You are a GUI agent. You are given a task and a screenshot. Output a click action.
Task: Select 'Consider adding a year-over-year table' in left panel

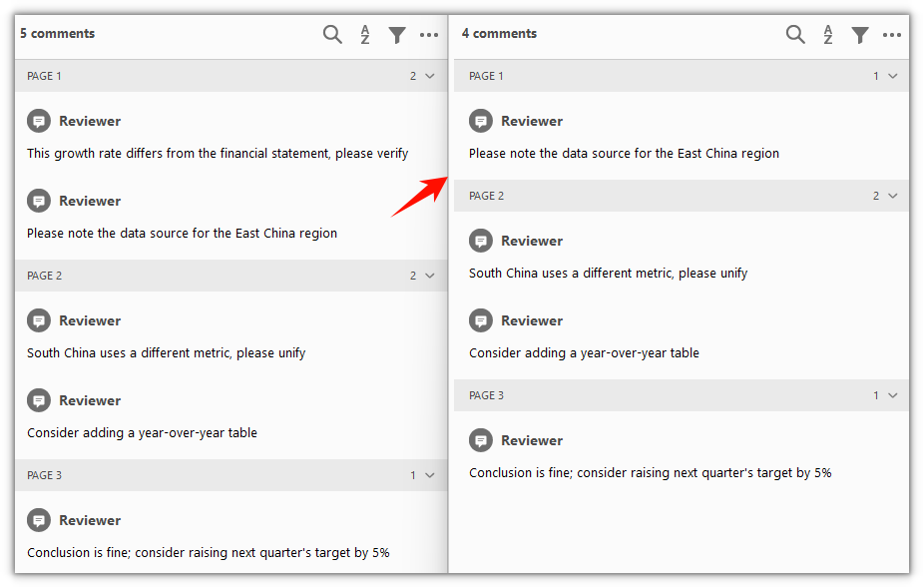pos(142,433)
